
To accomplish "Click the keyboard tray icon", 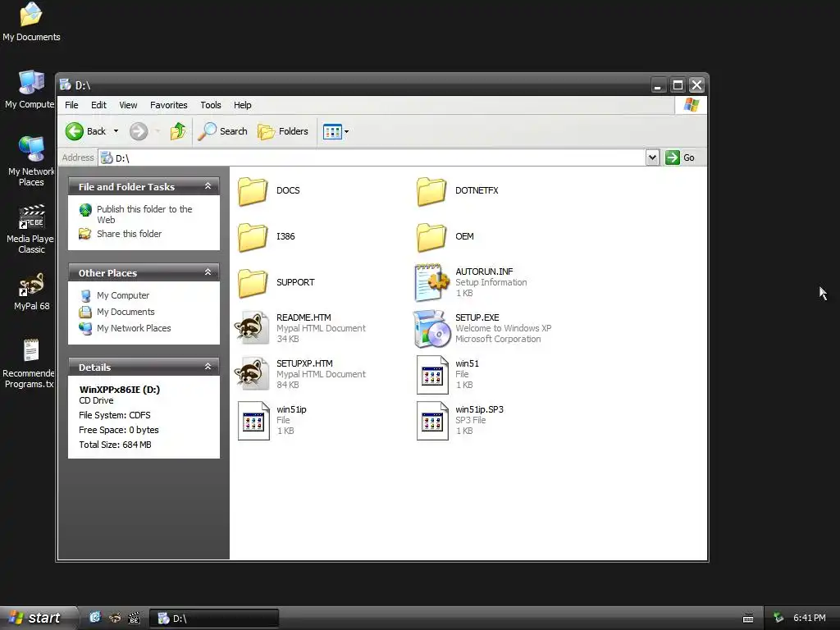I will click(x=748, y=619).
